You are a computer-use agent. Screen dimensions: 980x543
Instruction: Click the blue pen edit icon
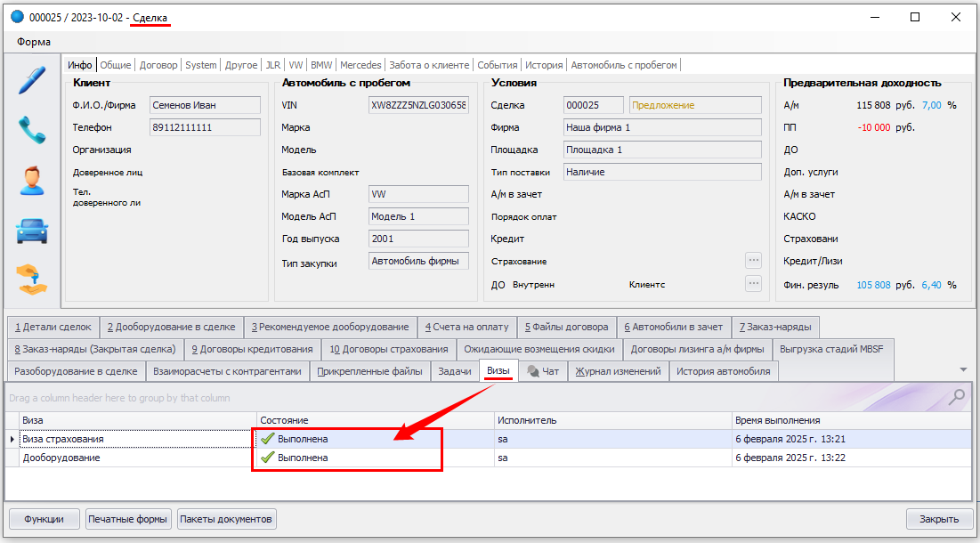[x=32, y=80]
